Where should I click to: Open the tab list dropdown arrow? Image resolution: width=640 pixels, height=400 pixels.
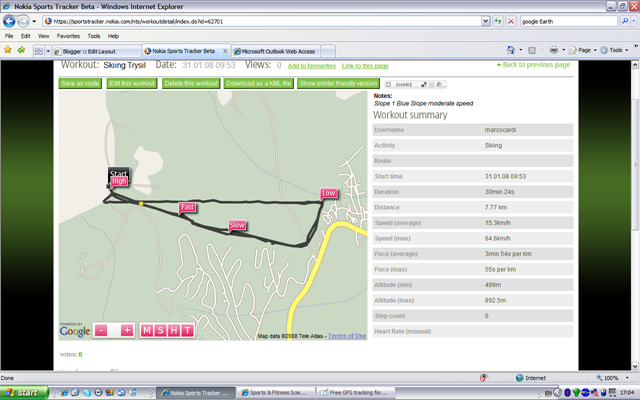pos(48,51)
